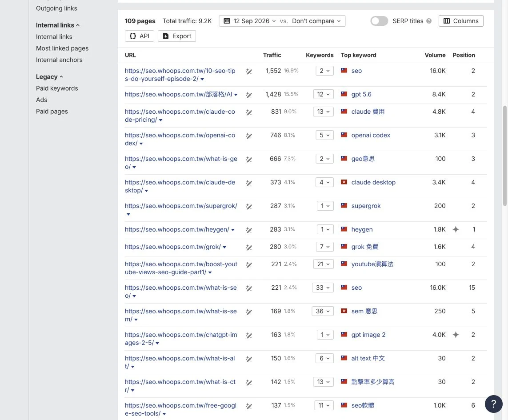Screen dimensions: 508x420
Task: Click the inspect icon for what-is-sem row
Action: coord(249,312)
